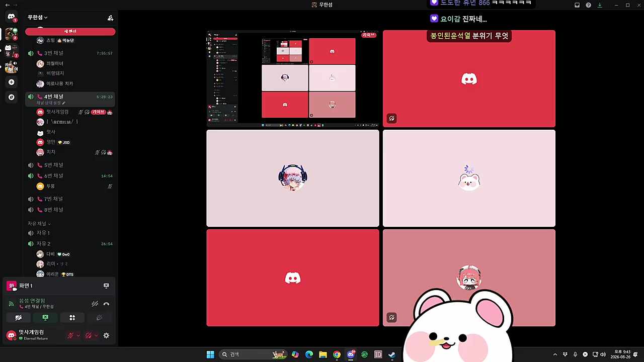Undeafen the headphones in user panel

(x=89, y=336)
